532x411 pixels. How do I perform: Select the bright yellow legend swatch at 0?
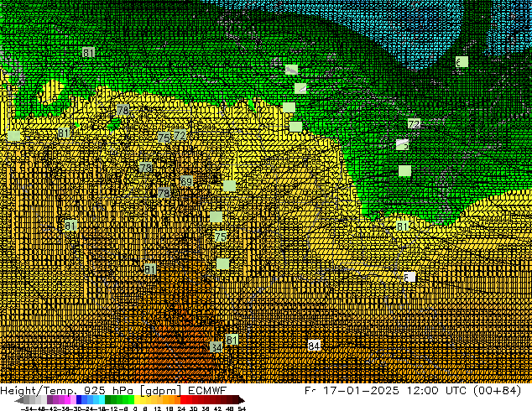(137, 400)
